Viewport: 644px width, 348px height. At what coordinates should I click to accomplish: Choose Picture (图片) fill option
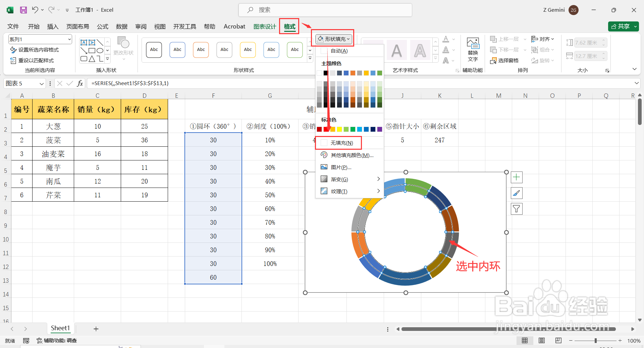coord(350,167)
